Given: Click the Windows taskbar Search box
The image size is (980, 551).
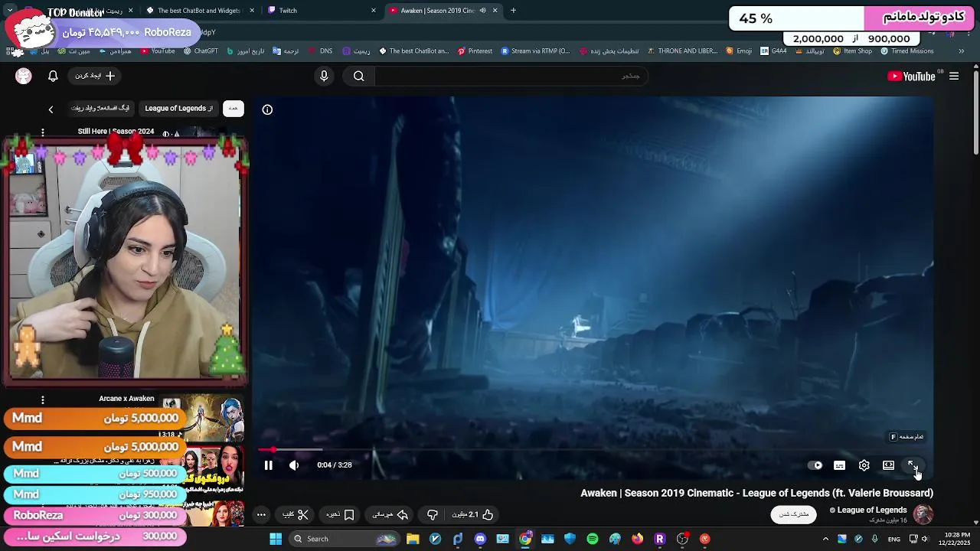Looking at the screenshot, I should pos(345,539).
